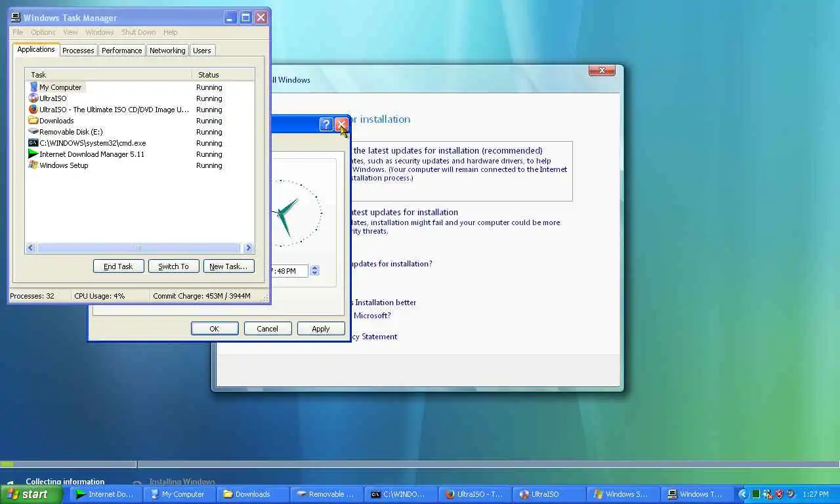The image size is (840, 504).
Task: Click into the time field showing 48 PM
Action: click(289, 270)
